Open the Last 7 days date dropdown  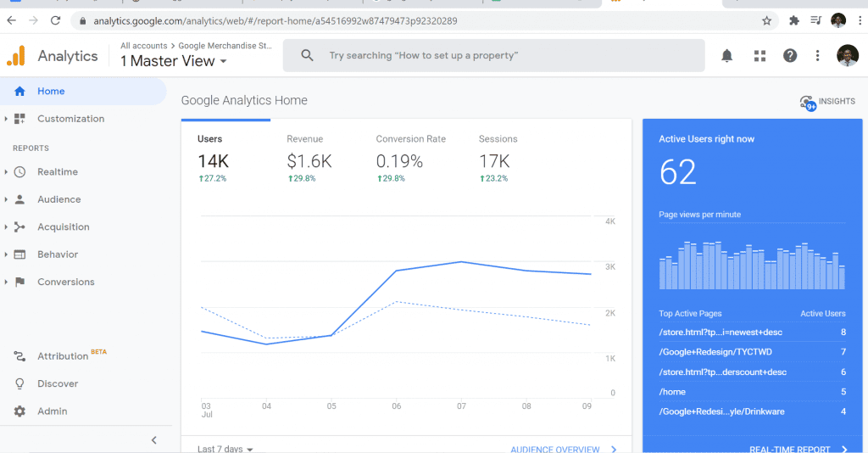[x=225, y=449]
